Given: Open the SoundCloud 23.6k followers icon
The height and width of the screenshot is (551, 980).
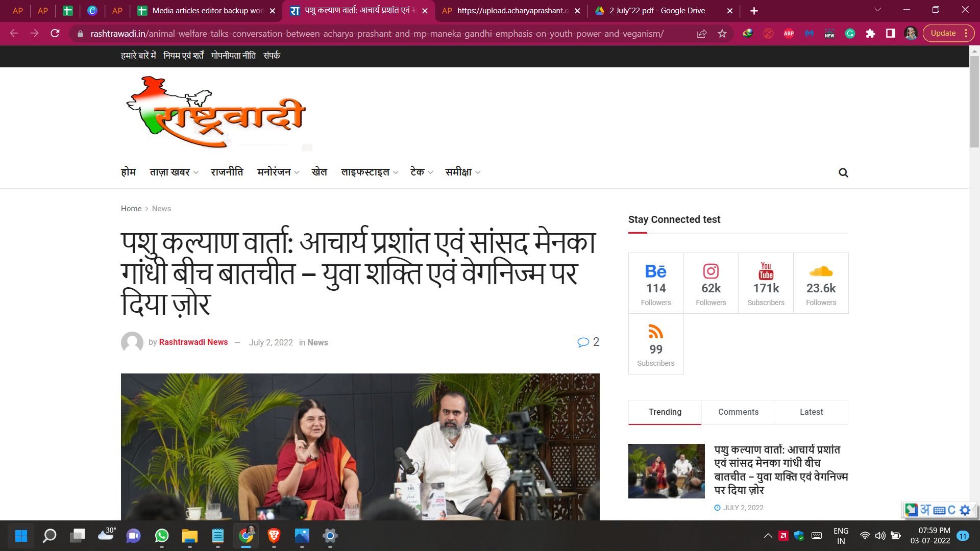Looking at the screenshot, I should [x=821, y=271].
